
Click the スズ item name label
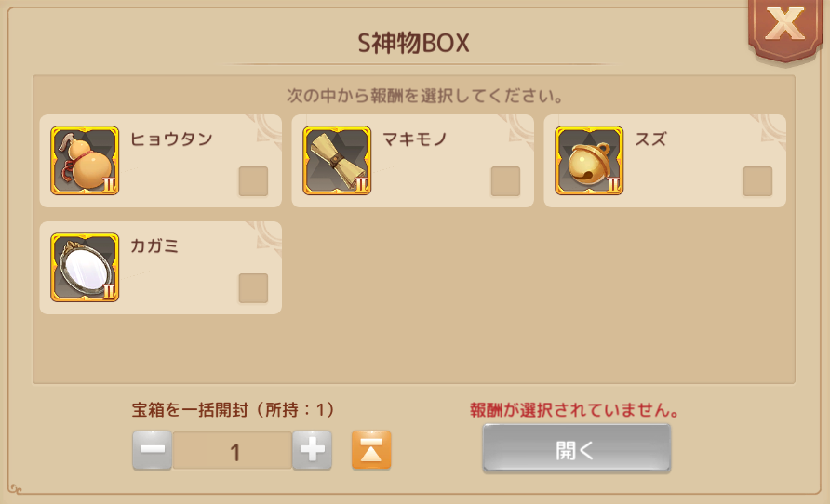click(x=650, y=139)
